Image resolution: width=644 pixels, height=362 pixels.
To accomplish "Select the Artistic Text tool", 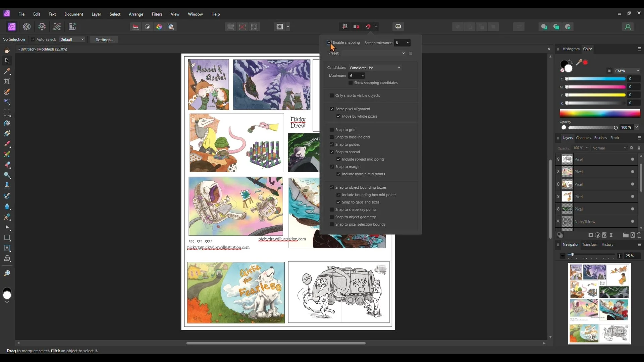I will click(7, 248).
